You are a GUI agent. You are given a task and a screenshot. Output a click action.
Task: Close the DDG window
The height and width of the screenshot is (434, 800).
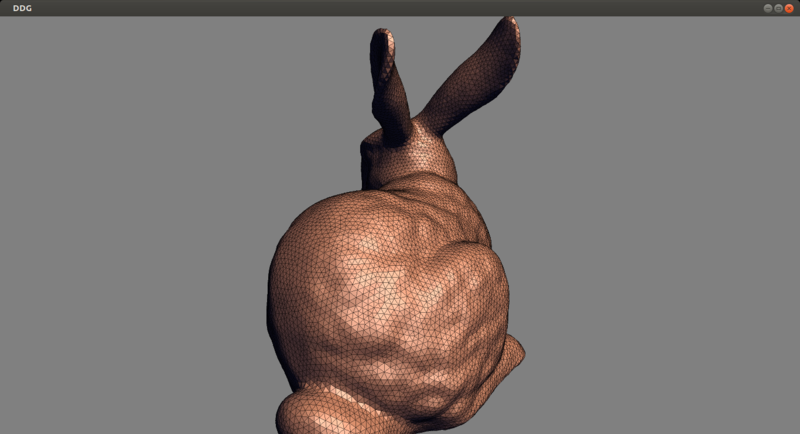(x=789, y=8)
